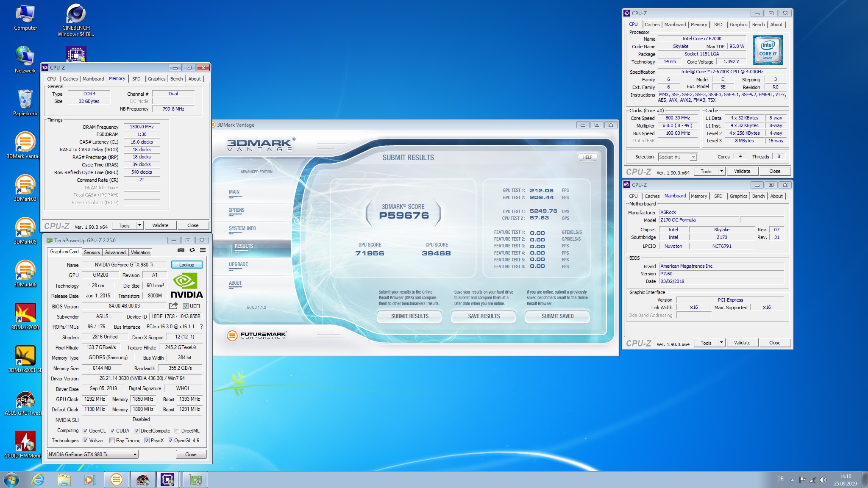Click HELP button in 3DMark Vantage

(587, 157)
